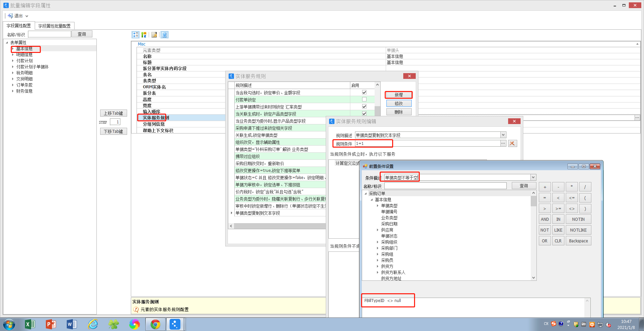
Task: Expand the 供应商 field node
Action: pyautogui.click(x=378, y=230)
